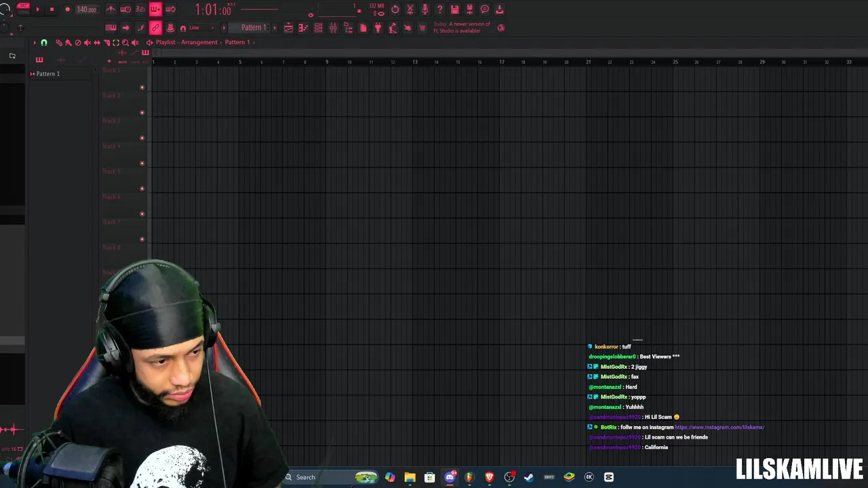Open the Line snap dropdown

click(x=201, y=28)
